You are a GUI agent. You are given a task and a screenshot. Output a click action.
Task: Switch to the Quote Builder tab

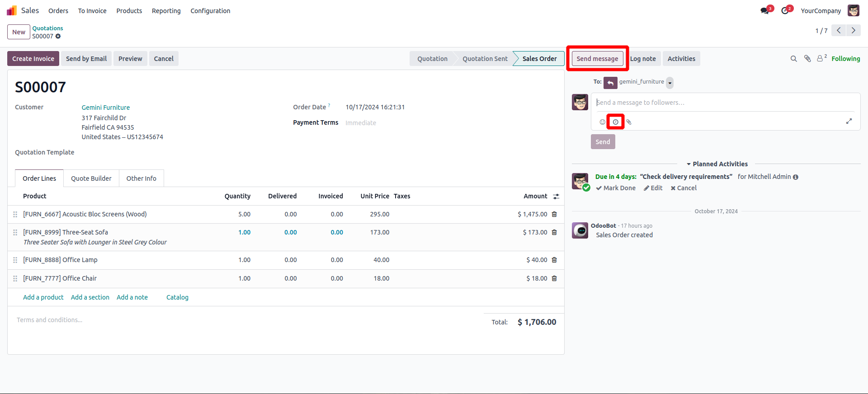(91, 178)
